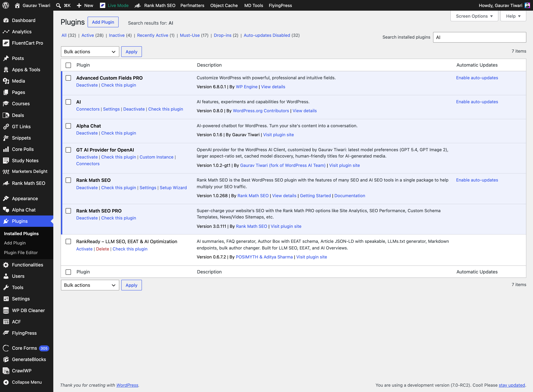Viewport: 533px width, 392px height.
Task: Open the stay updated footer link
Action: tap(512, 385)
